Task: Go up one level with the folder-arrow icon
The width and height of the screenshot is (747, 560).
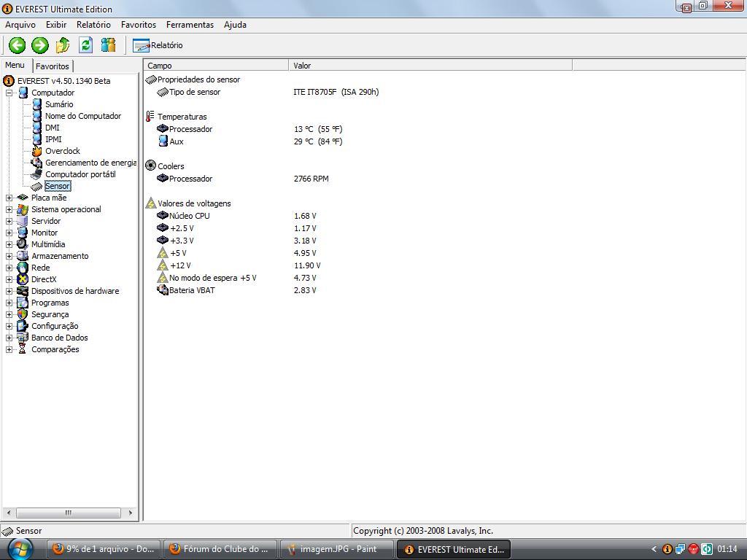Action: 63,45
